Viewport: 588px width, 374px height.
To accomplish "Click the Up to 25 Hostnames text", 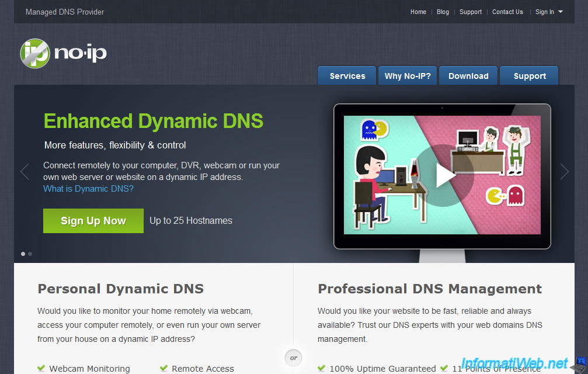I will [x=191, y=220].
